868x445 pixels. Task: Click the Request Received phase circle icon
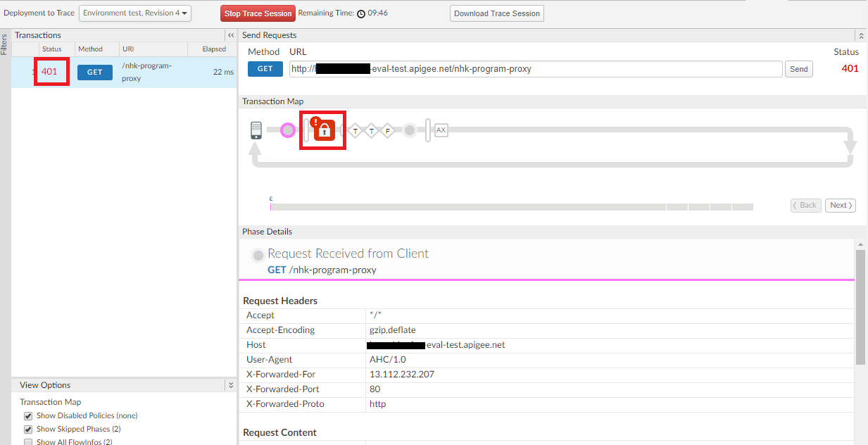(258, 255)
